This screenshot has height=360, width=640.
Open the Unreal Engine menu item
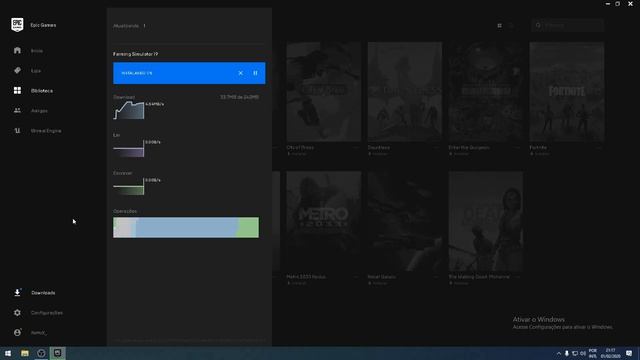(46, 131)
